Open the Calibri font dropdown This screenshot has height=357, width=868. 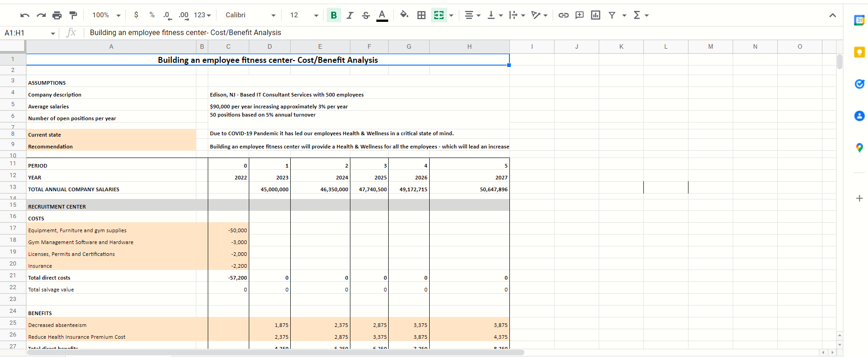(251, 15)
